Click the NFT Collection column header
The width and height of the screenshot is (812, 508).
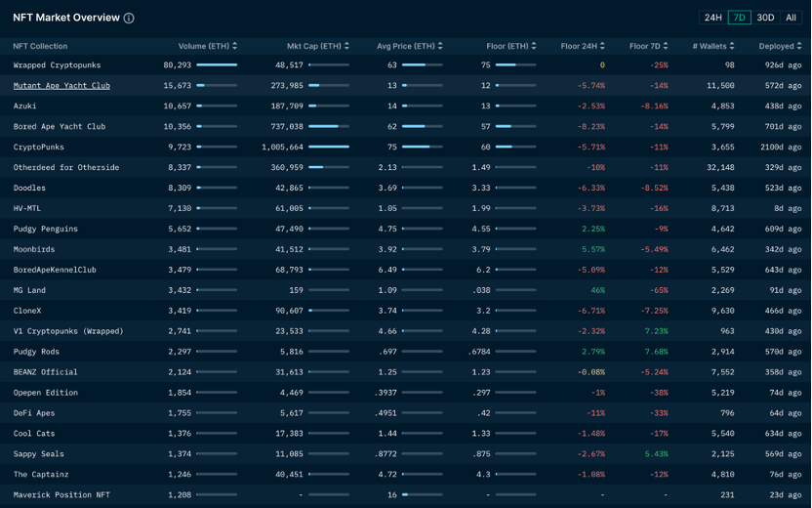coord(40,46)
